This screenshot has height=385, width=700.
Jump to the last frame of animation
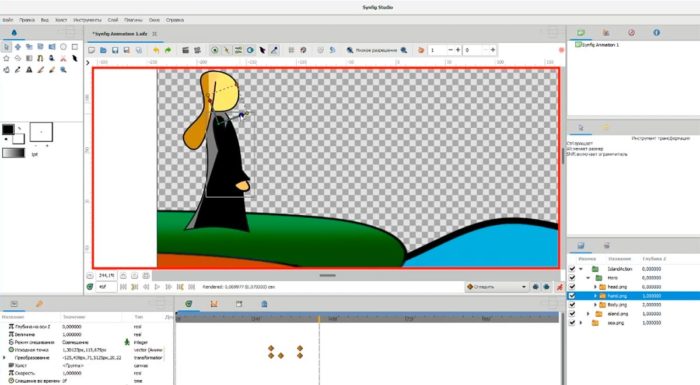[192, 287]
